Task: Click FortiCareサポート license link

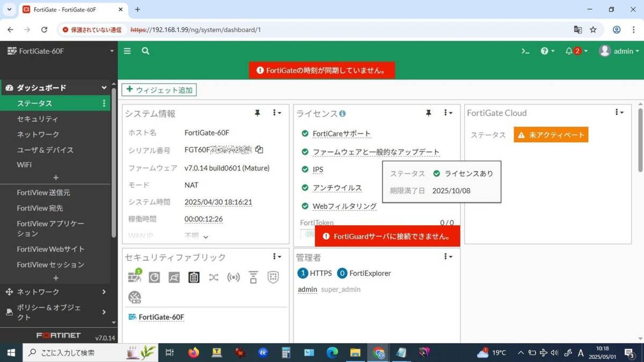Action: (x=342, y=134)
